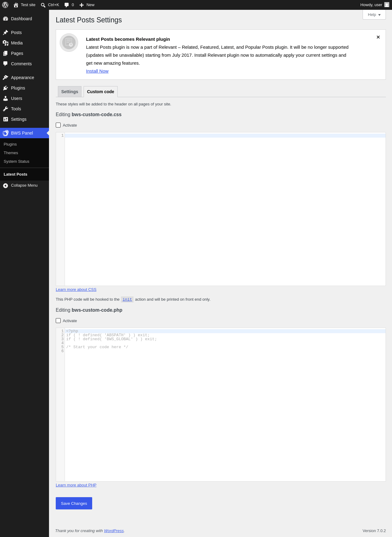Go to Media menu
This screenshot has height=537, width=392.
point(24,43)
